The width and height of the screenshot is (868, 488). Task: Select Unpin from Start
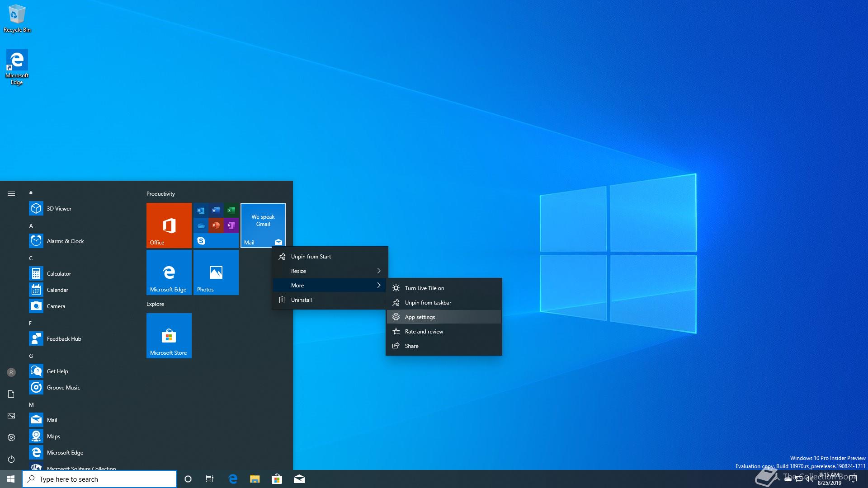pos(330,257)
